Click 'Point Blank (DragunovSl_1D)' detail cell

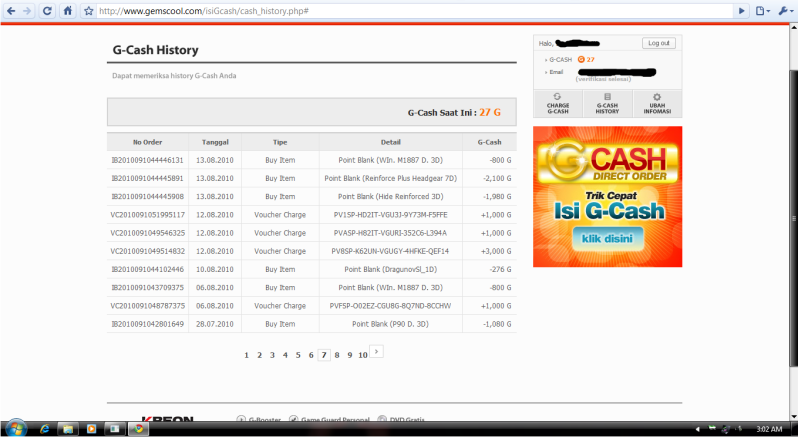[x=390, y=269]
